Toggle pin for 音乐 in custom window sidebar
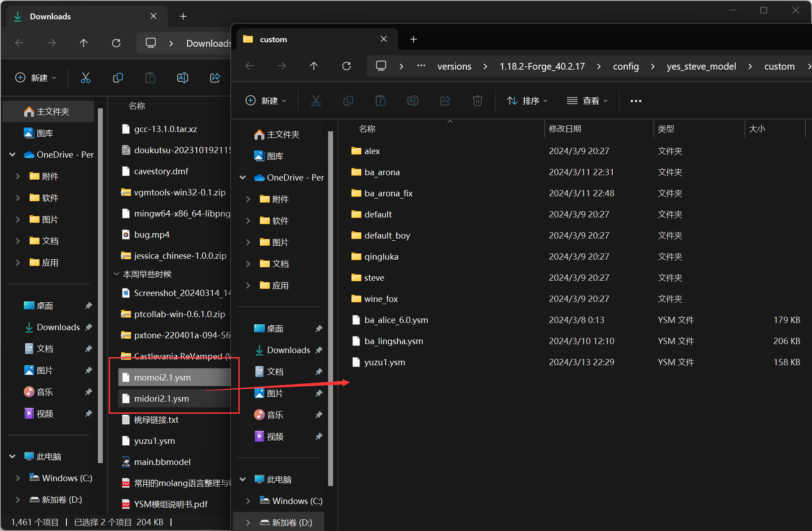This screenshot has width=812, height=531. pos(319,415)
